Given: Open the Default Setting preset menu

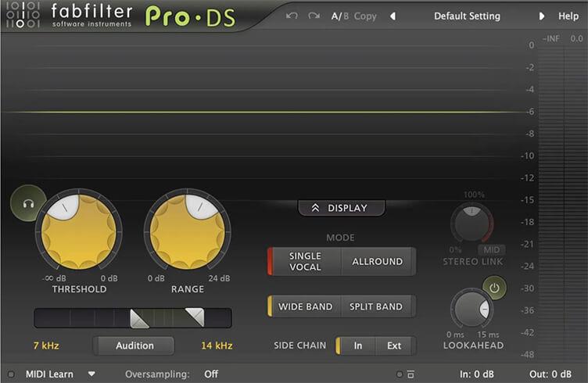Looking at the screenshot, I should click(x=467, y=16).
